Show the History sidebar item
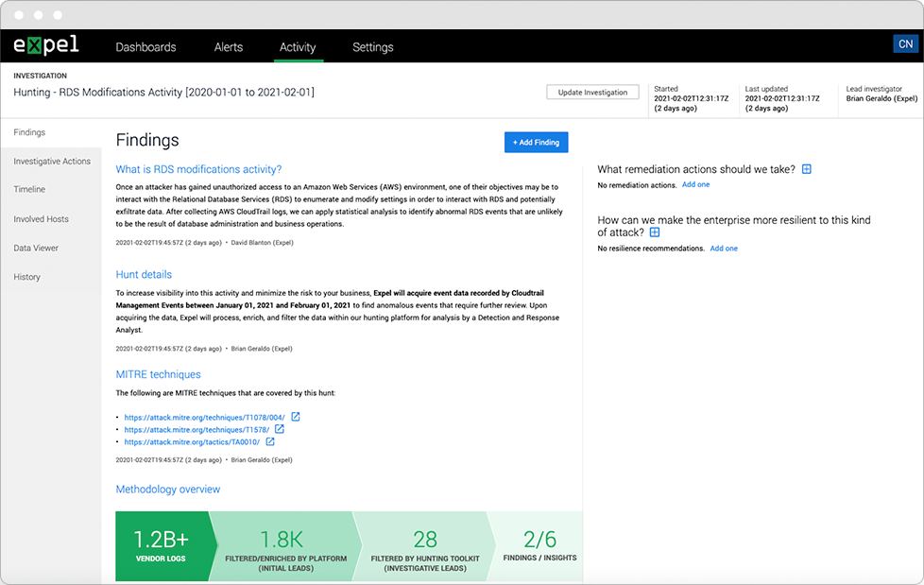924x585 pixels. (27, 277)
